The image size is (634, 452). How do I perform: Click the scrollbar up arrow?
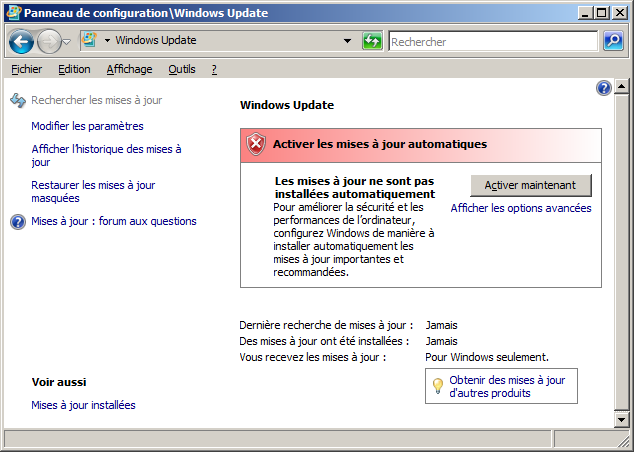621,86
